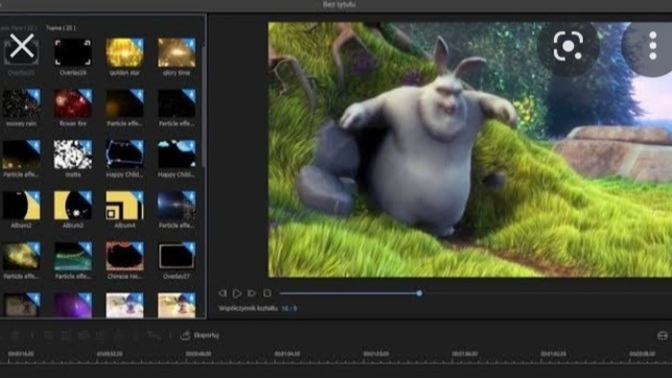Image resolution: width=672 pixels, height=378 pixels.
Task: Play the video preview
Action: [237, 294]
